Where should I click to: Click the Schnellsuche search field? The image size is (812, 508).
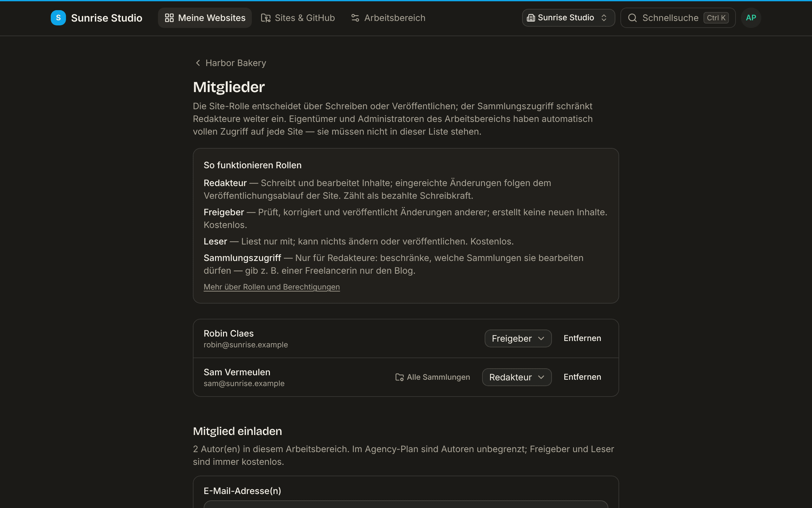click(678, 18)
